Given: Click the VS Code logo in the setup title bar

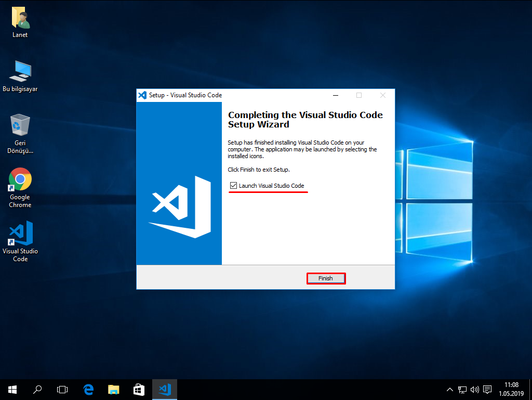Looking at the screenshot, I should (x=142, y=95).
